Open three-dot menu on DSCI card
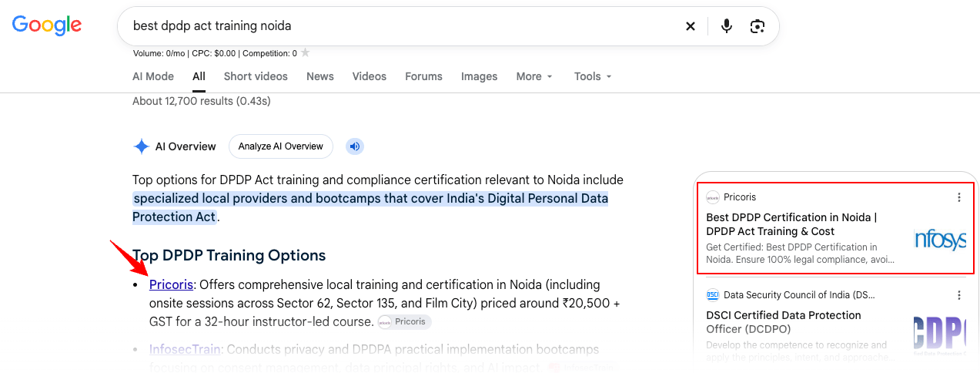This screenshot has height=373, width=980. (959, 295)
